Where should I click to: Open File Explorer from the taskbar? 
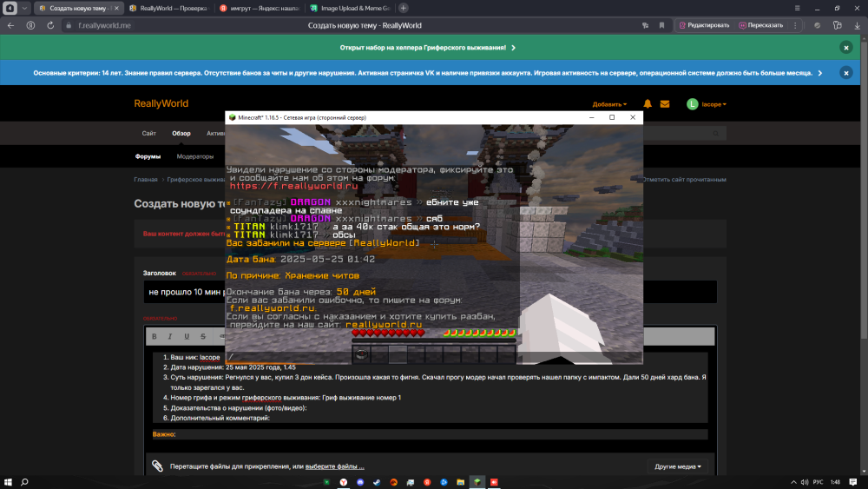point(461,482)
